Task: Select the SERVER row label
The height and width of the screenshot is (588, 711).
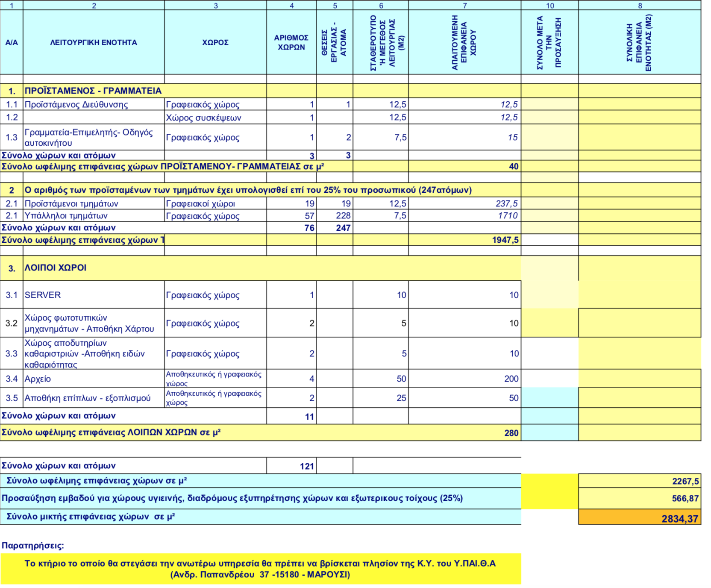Action: [43, 295]
